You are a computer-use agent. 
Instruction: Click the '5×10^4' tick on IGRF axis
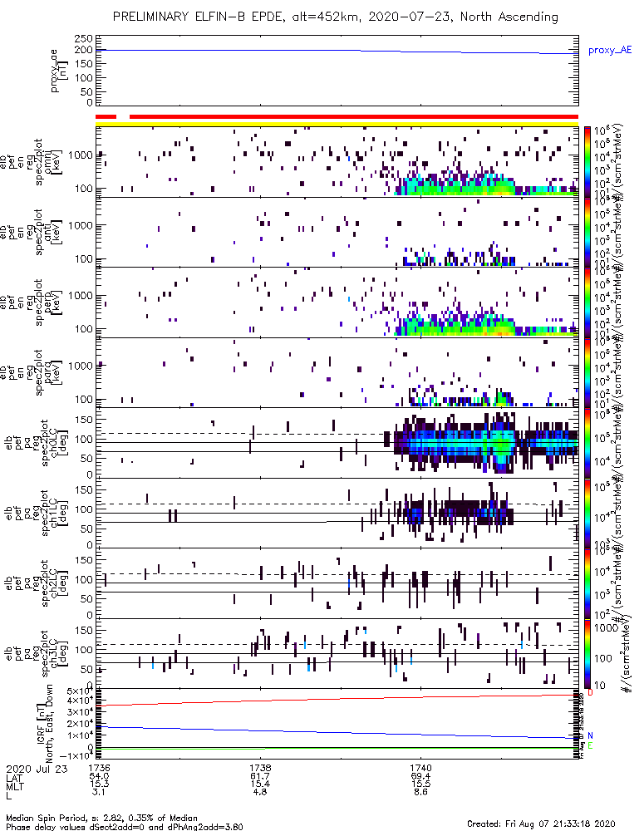(80, 691)
